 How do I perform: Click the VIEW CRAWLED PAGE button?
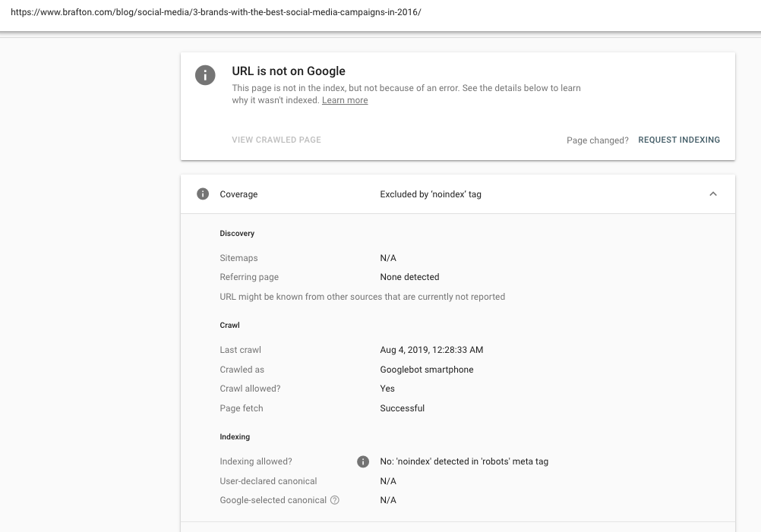276,140
